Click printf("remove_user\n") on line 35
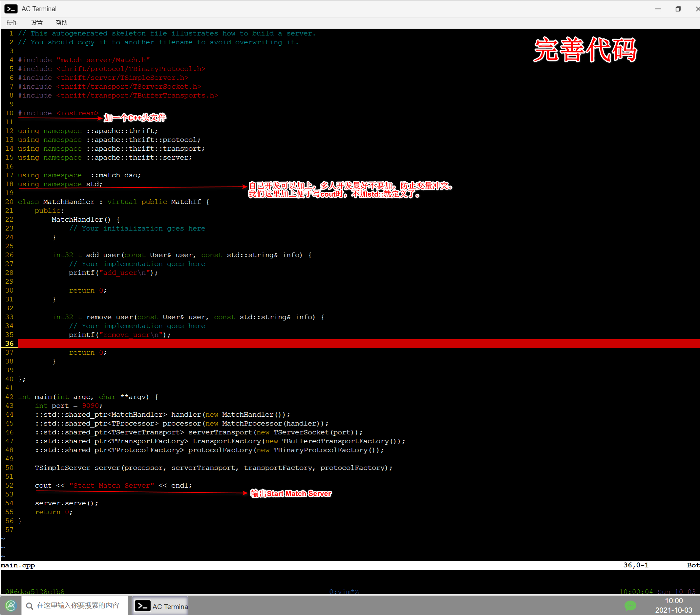Viewport: 700px width, 615px height. 120,335
